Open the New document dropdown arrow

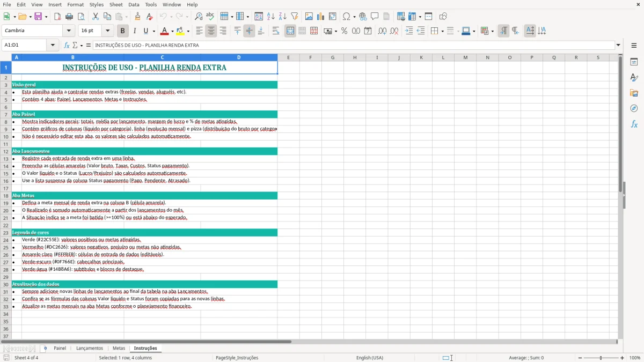pos(14,17)
